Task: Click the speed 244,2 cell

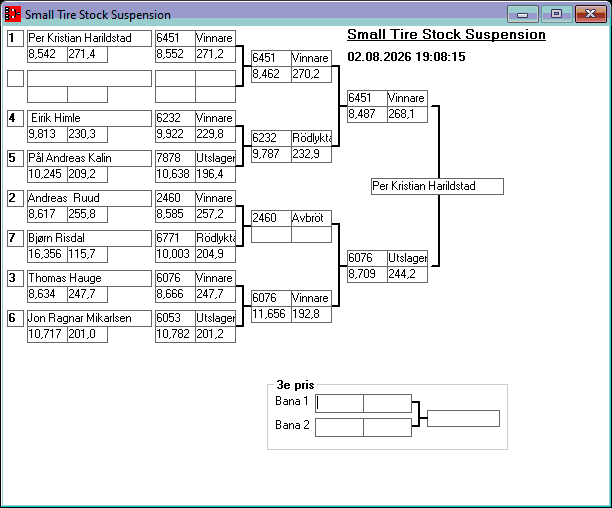Action: click(407, 274)
